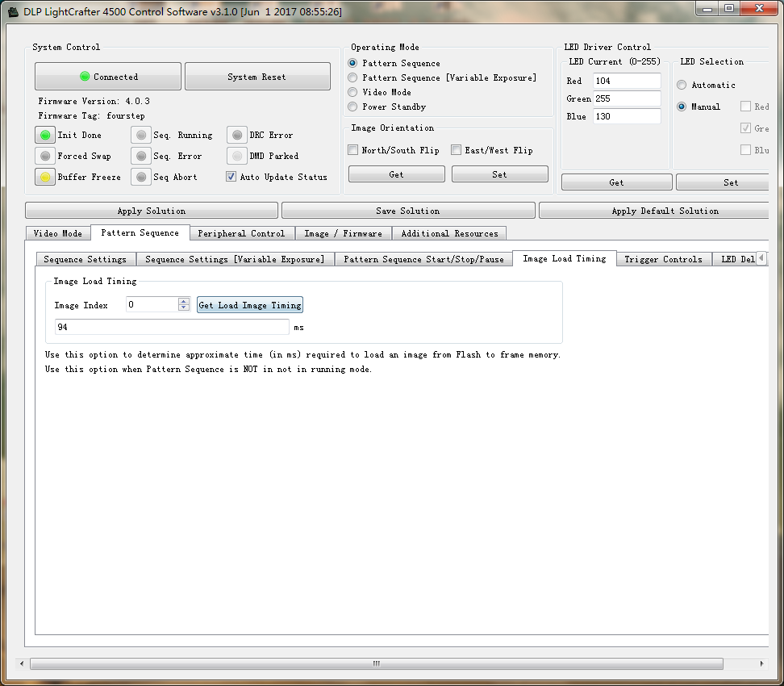Image resolution: width=784 pixels, height=686 pixels.
Task: Click the Connected button
Action: click(x=108, y=77)
